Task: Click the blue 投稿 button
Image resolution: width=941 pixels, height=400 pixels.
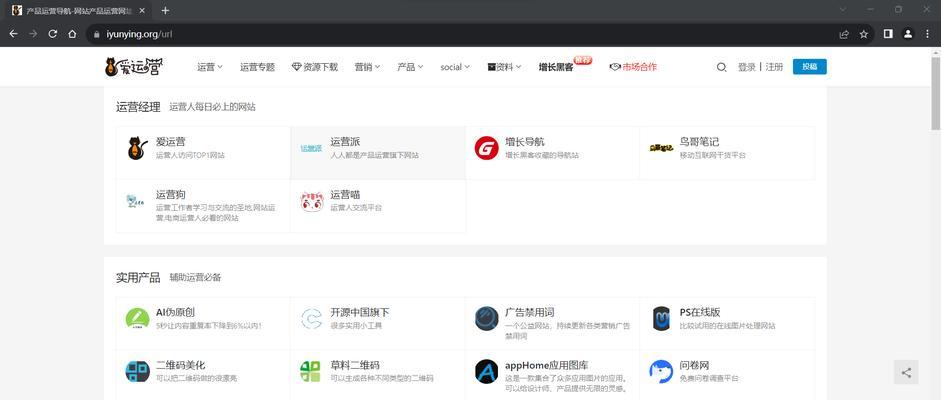Action: coord(810,67)
